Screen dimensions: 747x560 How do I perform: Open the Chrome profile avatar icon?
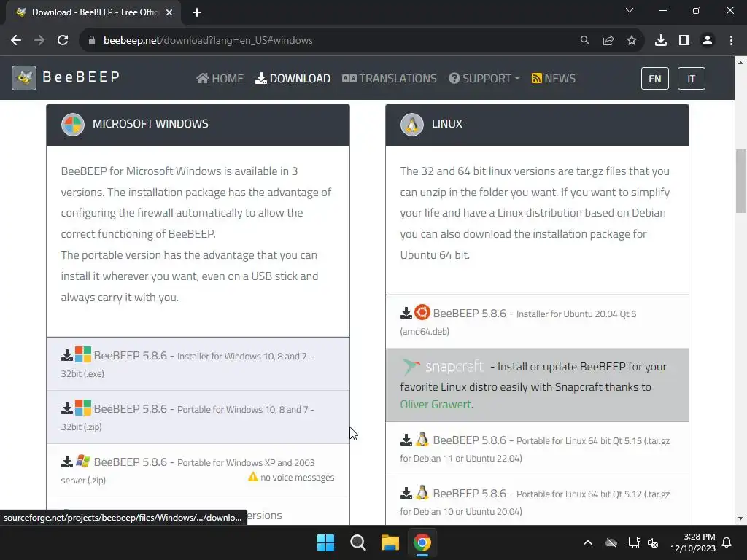point(708,41)
